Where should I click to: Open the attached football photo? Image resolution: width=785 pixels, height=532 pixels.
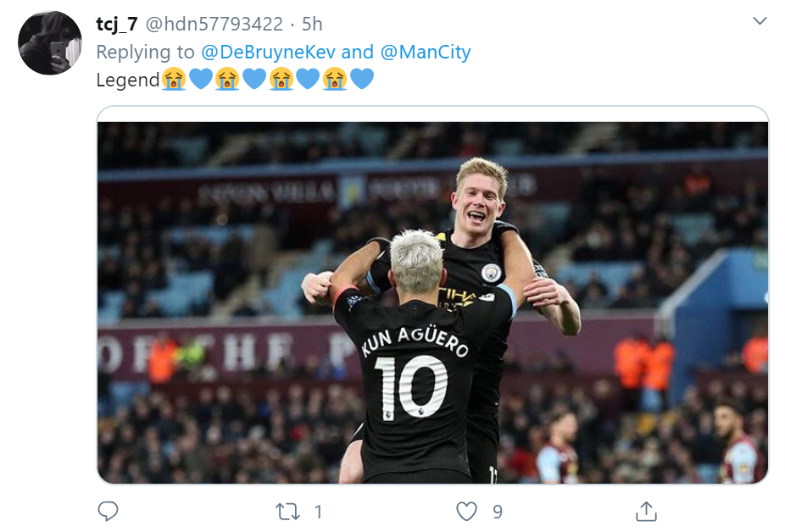click(432, 295)
